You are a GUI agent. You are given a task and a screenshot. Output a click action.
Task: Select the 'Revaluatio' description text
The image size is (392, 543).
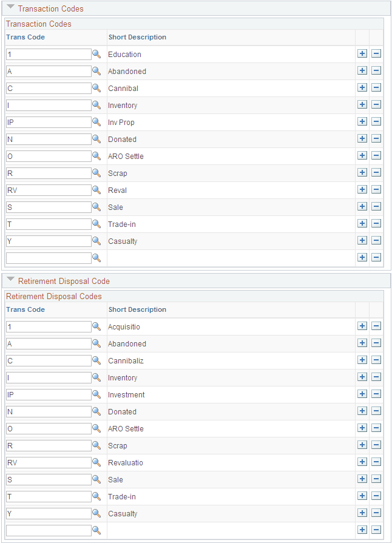126,463
